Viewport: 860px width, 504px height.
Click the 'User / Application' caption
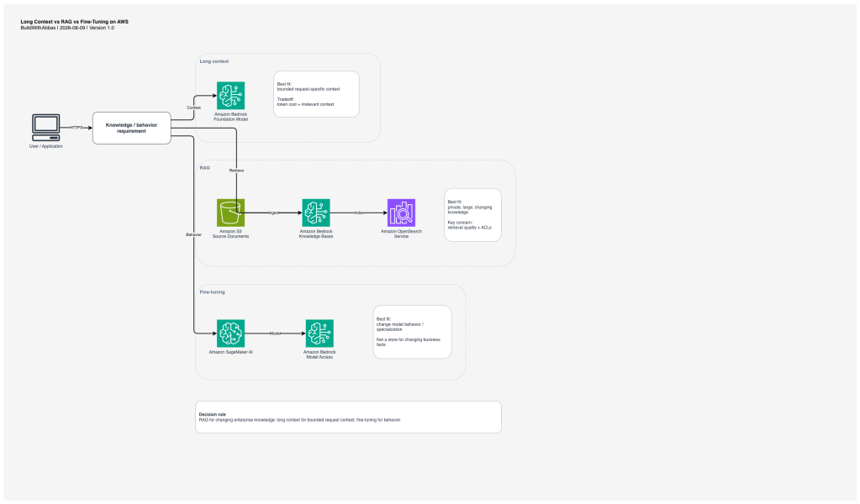click(x=46, y=146)
